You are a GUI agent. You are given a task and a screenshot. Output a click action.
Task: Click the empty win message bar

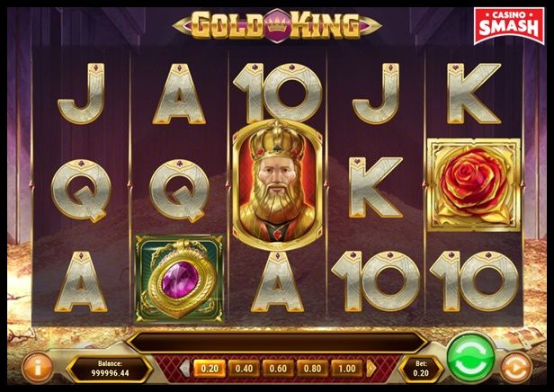[277, 342]
